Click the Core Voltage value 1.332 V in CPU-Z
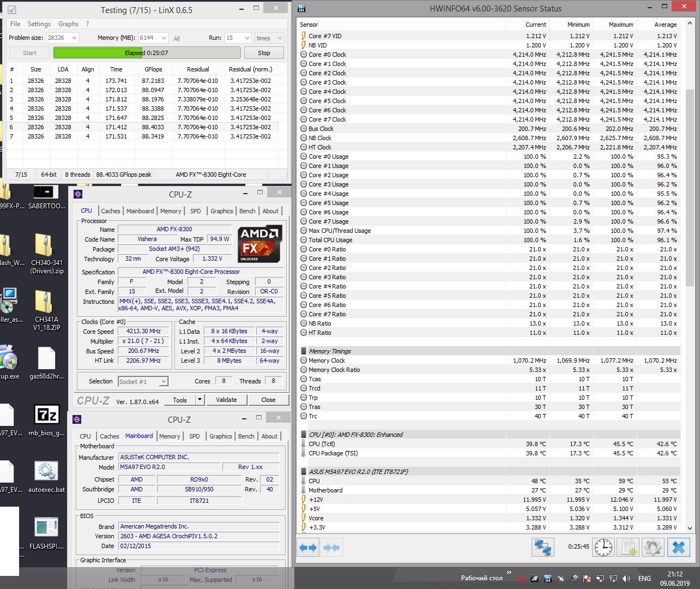Image resolution: width=700 pixels, height=589 pixels. click(213, 259)
